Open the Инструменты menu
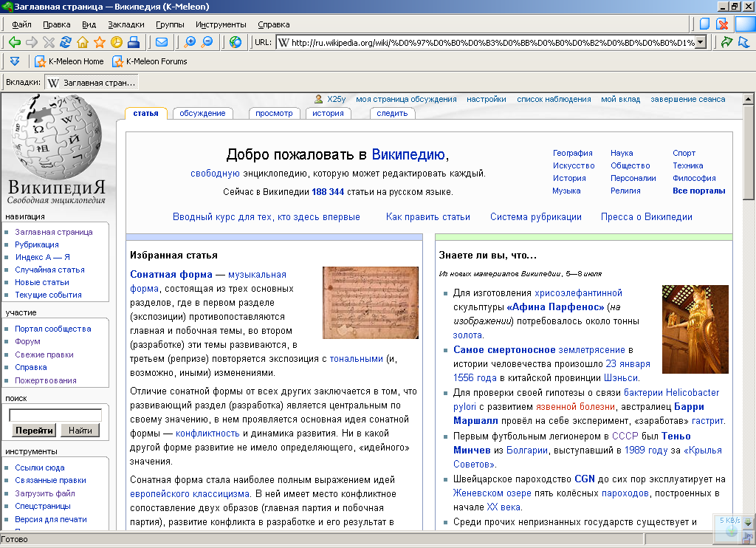This screenshot has width=756, height=548. pyautogui.click(x=221, y=24)
